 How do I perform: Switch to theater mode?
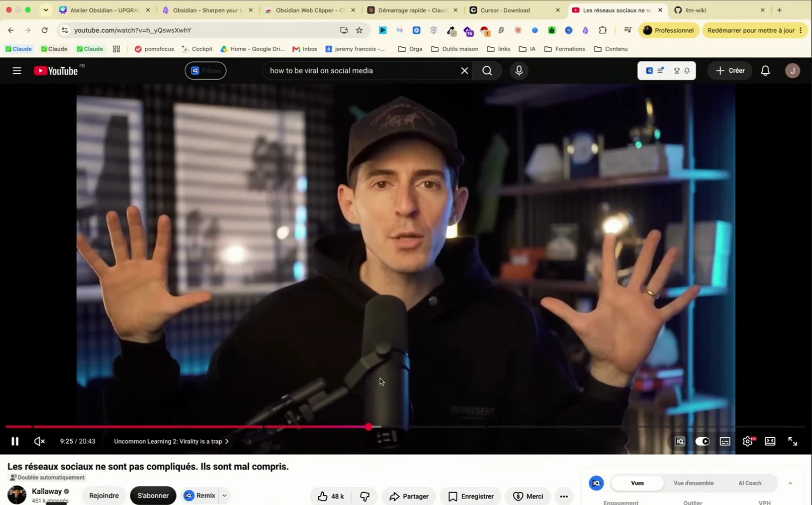click(x=771, y=441)
